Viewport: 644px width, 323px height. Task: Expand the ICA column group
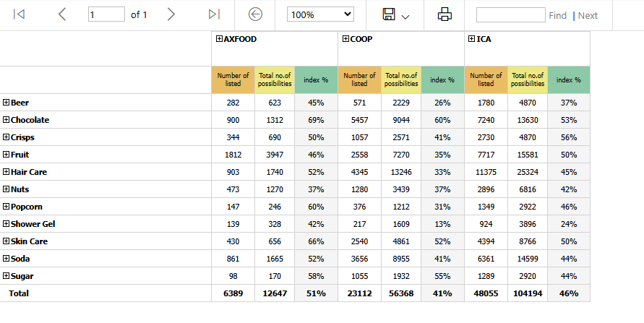[x=472, y=39]
